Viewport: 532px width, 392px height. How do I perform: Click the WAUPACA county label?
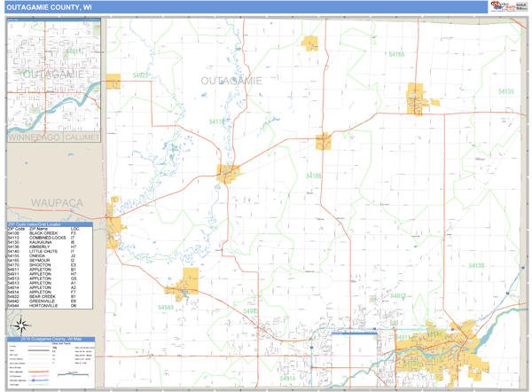[x=57, y=203]
